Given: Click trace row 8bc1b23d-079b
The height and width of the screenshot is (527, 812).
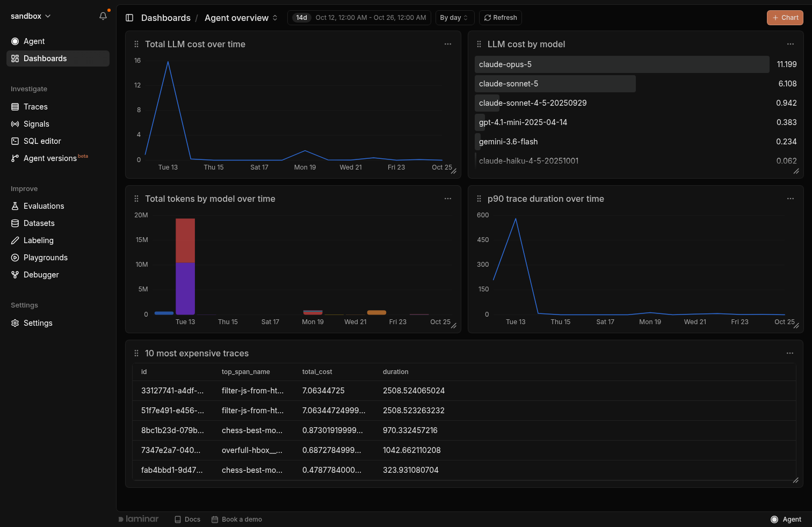Looking at the screenshot, I should pyautogui.click(x=464, y=430).
